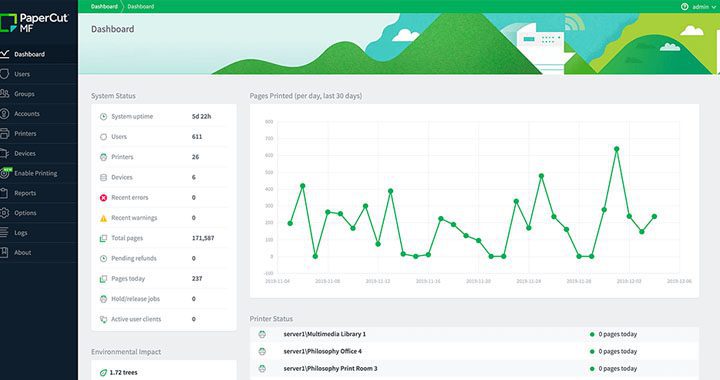Click second Dashboard breadcrumb in top bar
Viewport: 720px width, 380px height.
coord(141,6)
